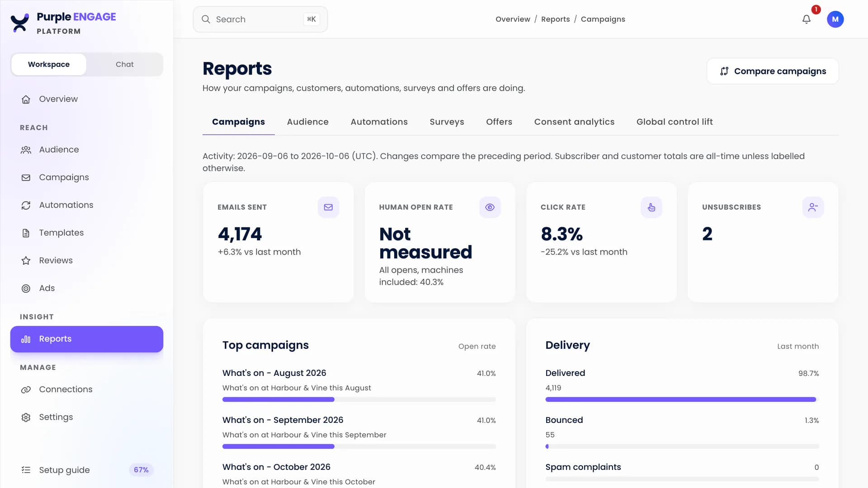Image resolution: width=868 pixels, height=488 pixels.
Task: Click the Unsubscribes person-minus icon
Action: click(813, 207)
